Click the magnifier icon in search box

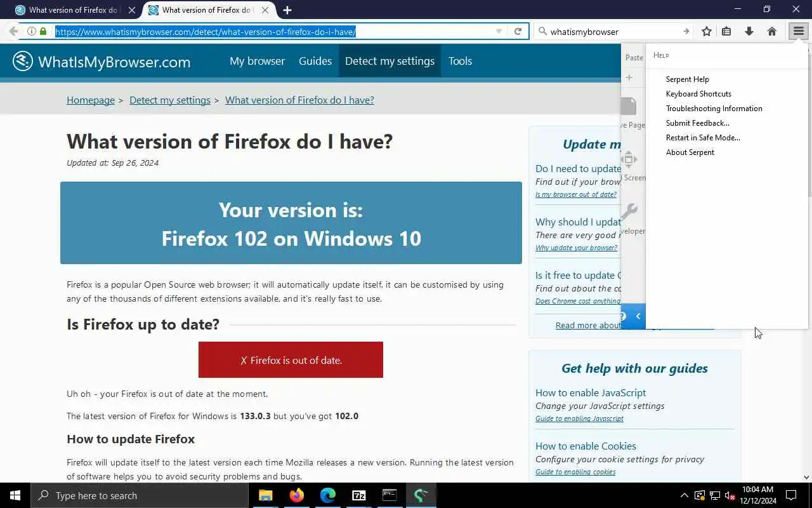pos(542,31)
